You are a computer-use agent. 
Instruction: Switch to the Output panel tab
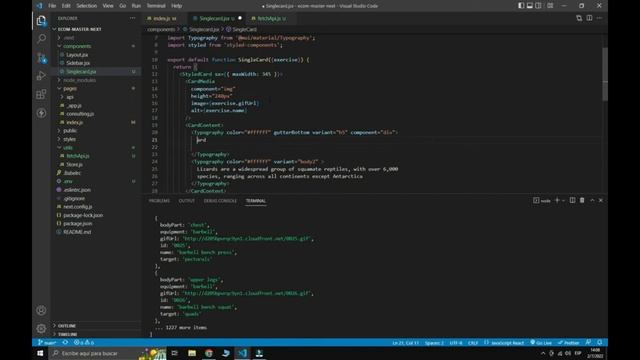[x=187, y=201]
